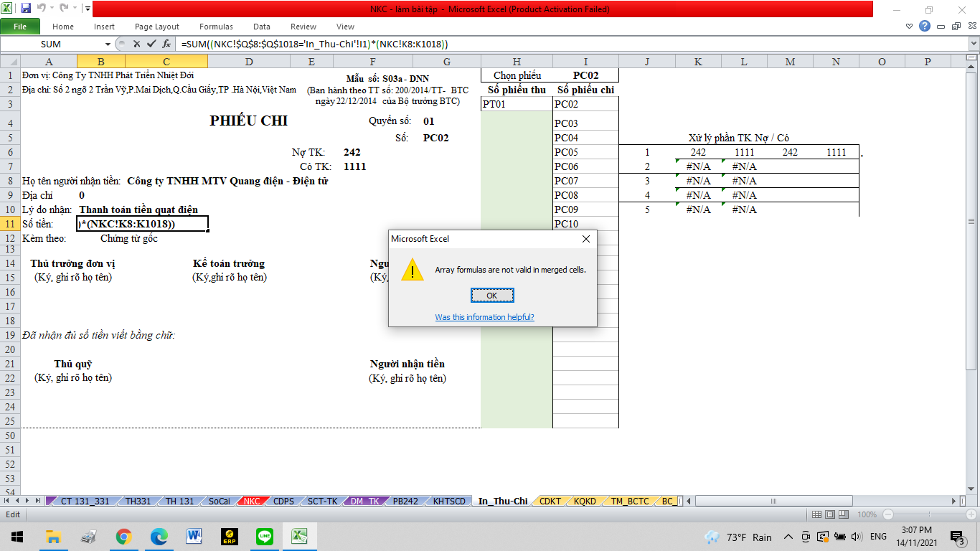
Task: Switch to the SoCai sheet tab
Action: [220, 501]
